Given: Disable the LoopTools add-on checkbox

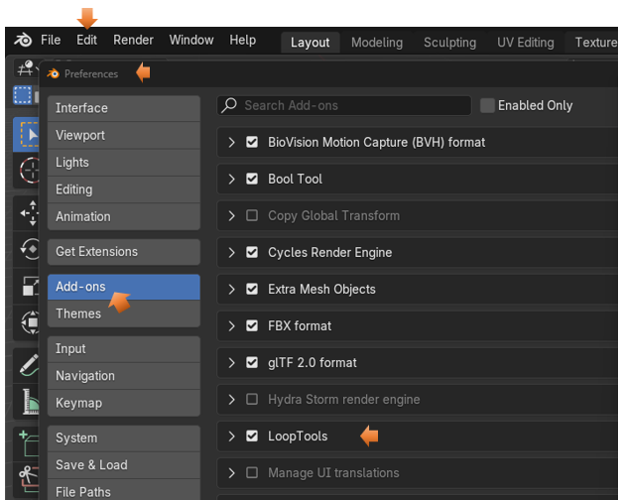Looking at the screenshot, I should coord(252,436).
